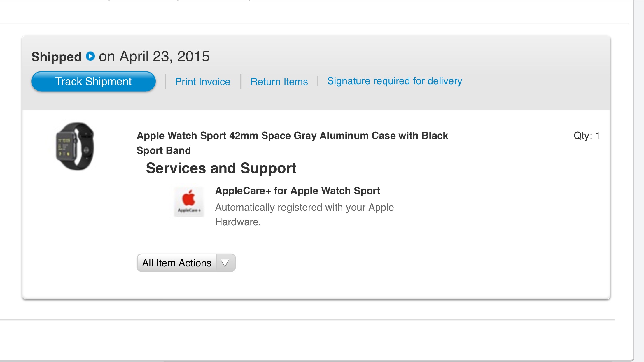Open the Print Invoice link
The width and height of the screenshot is (644, 362).
click(203, 82)
